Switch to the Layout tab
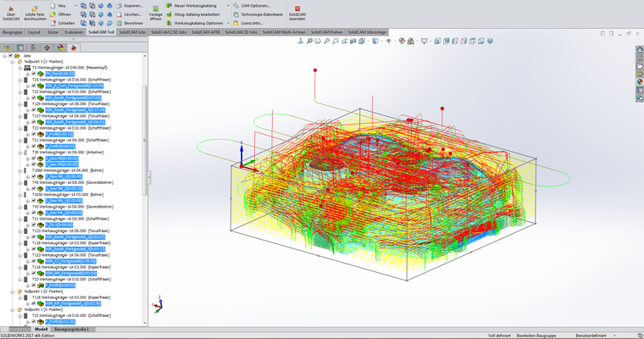 34,32
